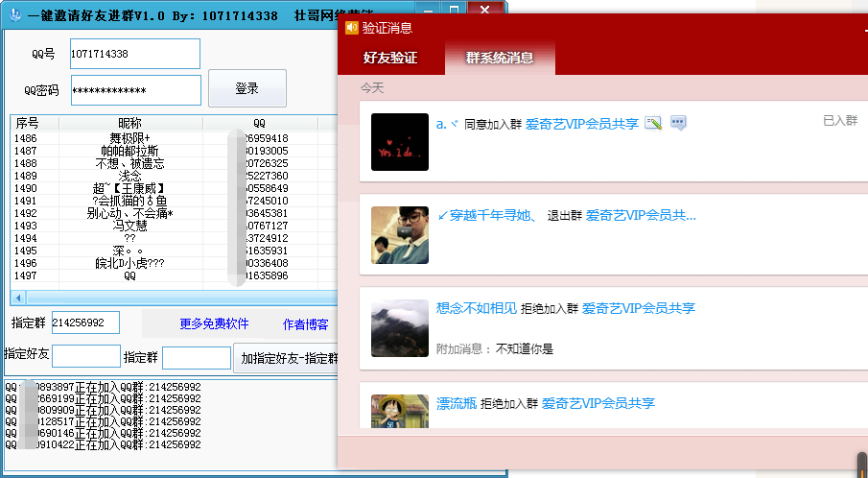Image resolution: width=868 pixels, height=478 pixels.
Task: Switch to the 群系统消息 tab
Action: [x=500, y=58]
